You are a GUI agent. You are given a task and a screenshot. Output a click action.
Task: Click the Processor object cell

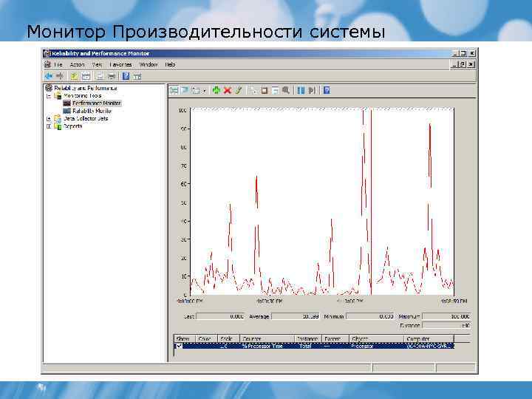(x=362, y=346)
